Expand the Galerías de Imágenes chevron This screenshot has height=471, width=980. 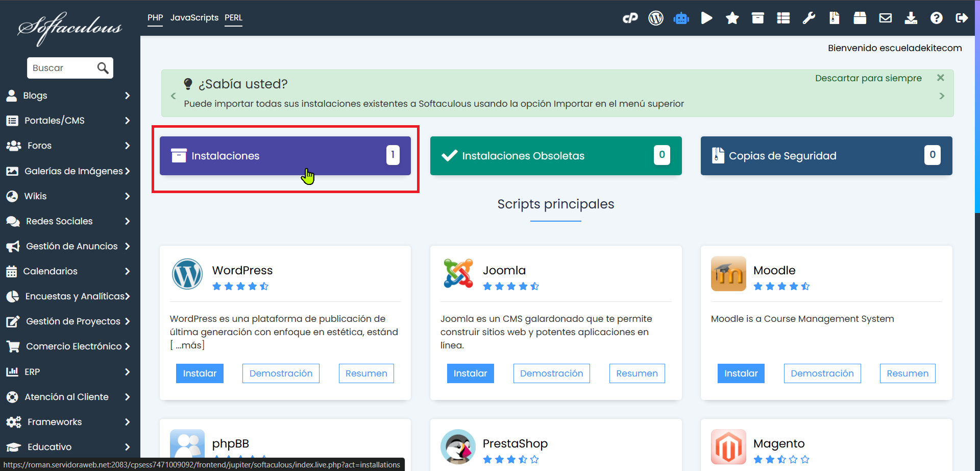coord(127,171)
